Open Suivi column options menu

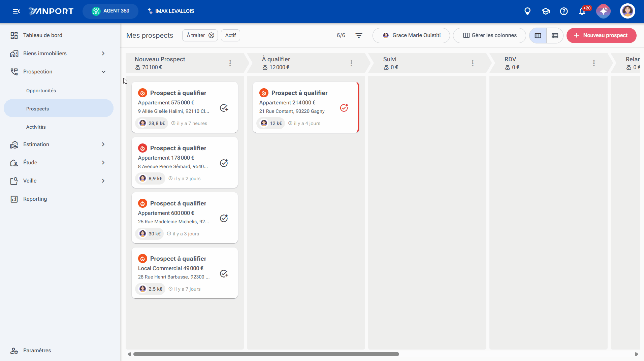[x=473, y=63]
